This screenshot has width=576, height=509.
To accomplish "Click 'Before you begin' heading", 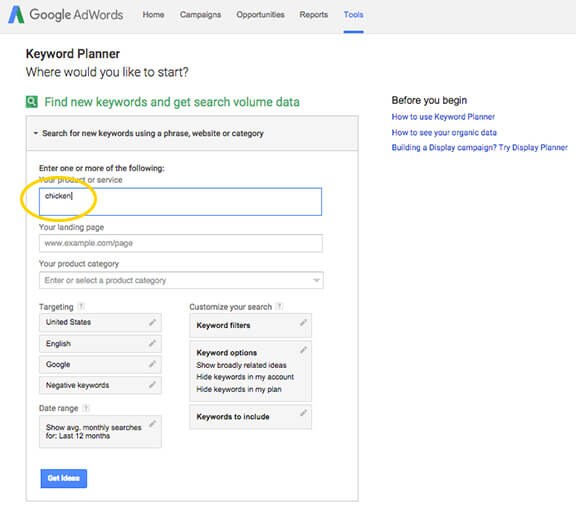I will [x=429, y=100].
